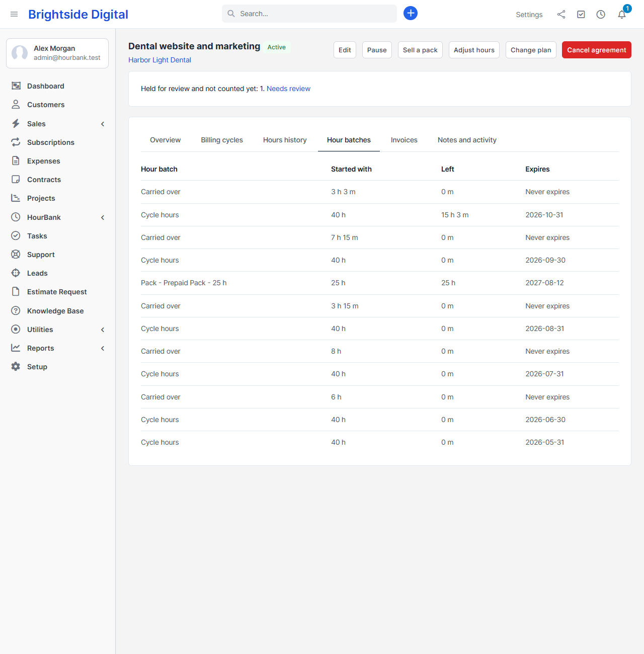Screen dimensions: 644x654
Task: Switch to the Invoices tab
Action: (x=404, y=140)
